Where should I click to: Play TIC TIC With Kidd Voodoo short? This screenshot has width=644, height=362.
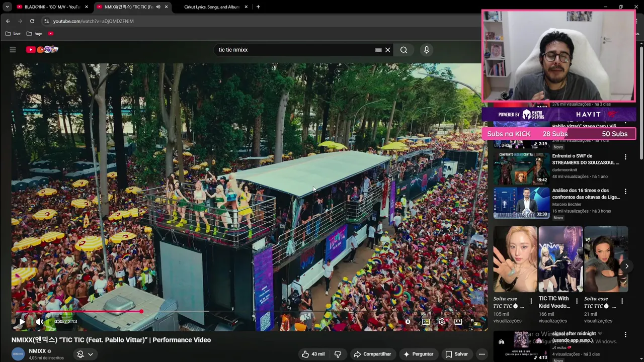coord(560,259)
